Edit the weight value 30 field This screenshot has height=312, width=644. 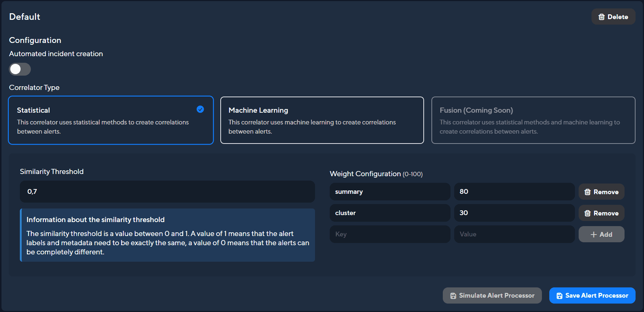[x=514, y=213]
